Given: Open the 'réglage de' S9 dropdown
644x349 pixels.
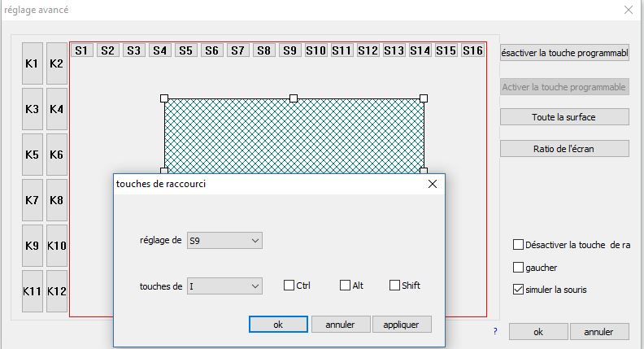Looking at the screenshot, I should pos(224,241).
